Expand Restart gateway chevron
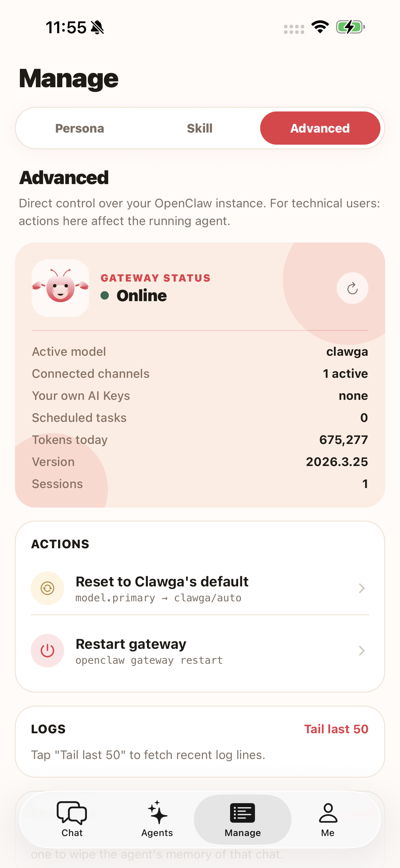400x868 pixels. tap(362, 651)
